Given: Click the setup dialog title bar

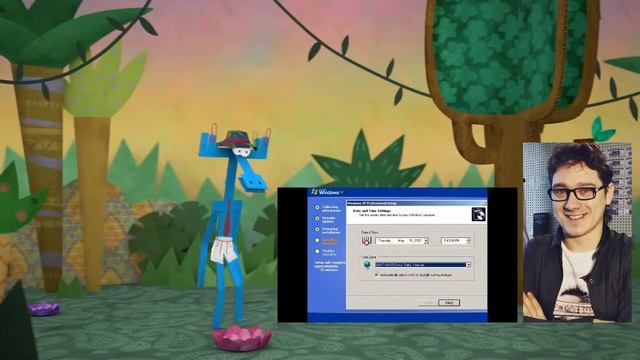Looking at the screenshot, I should (x=416, y=203).
